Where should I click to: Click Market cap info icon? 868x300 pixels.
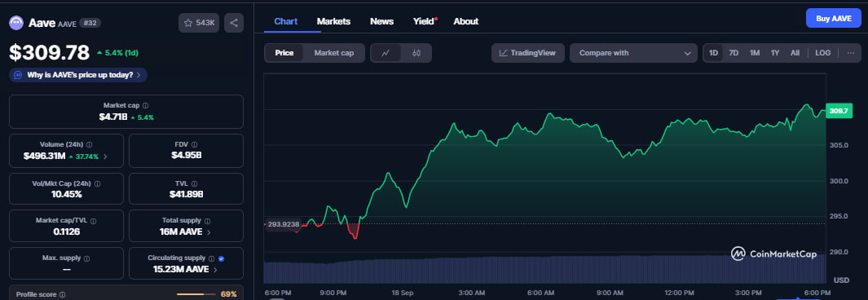point(145,105)
